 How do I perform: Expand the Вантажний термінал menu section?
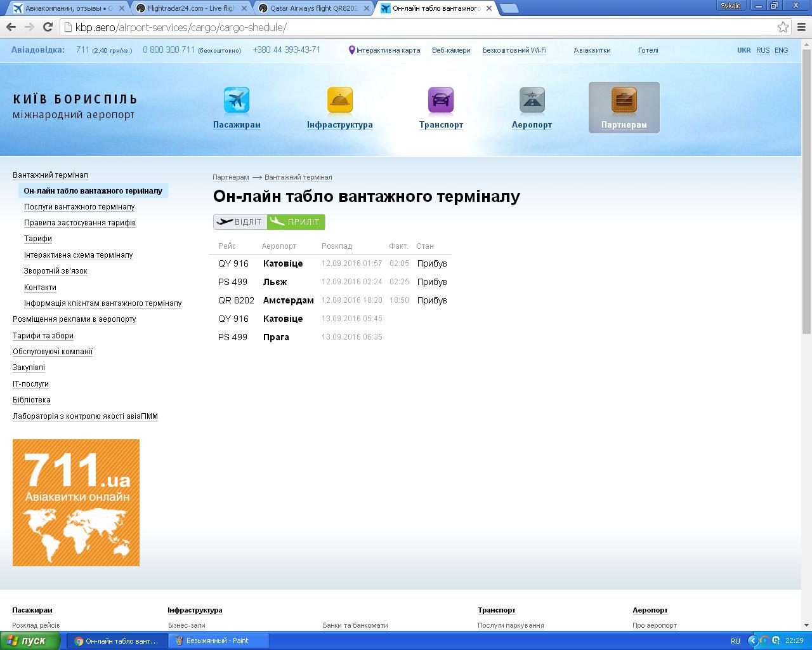[x=50, y=175]
